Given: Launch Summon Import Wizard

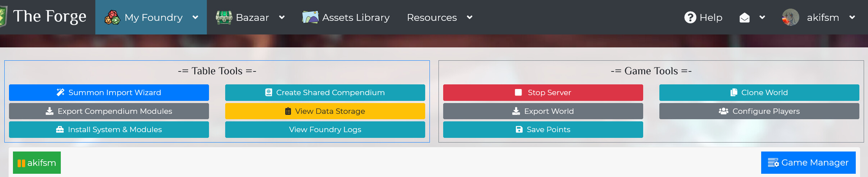Looking at the screenshot, I should tap(109, 93).
